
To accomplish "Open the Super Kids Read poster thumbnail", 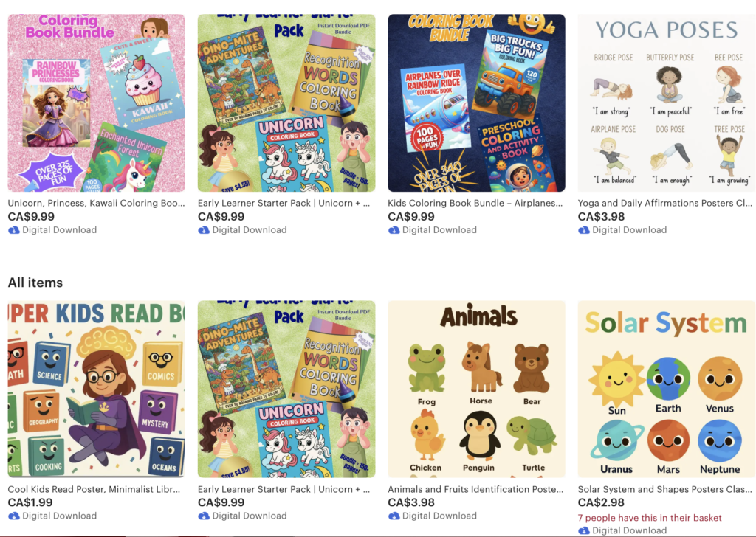I will pos(97,389).
